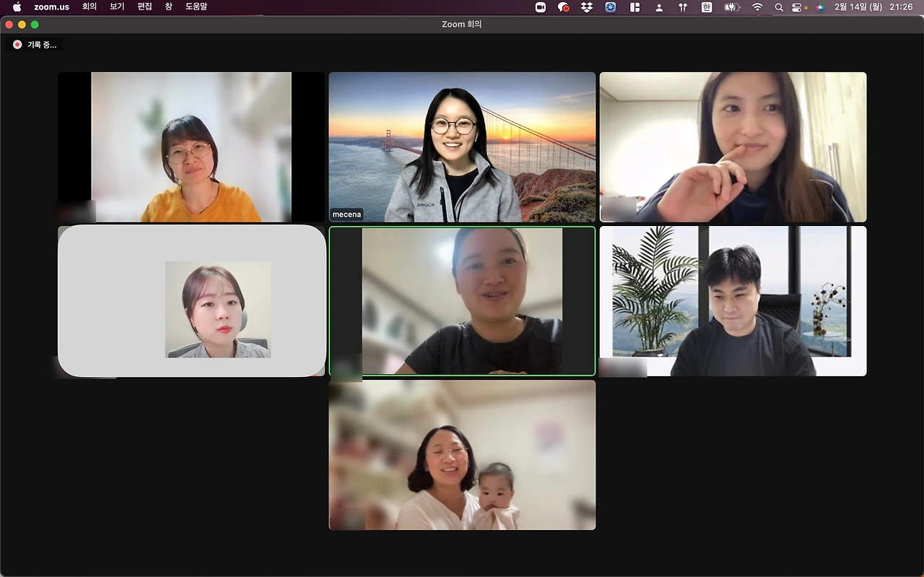This screenshot has height=577, width=924.
Task: Close the Zoom meeting window
Action: [x=9, y=25]
